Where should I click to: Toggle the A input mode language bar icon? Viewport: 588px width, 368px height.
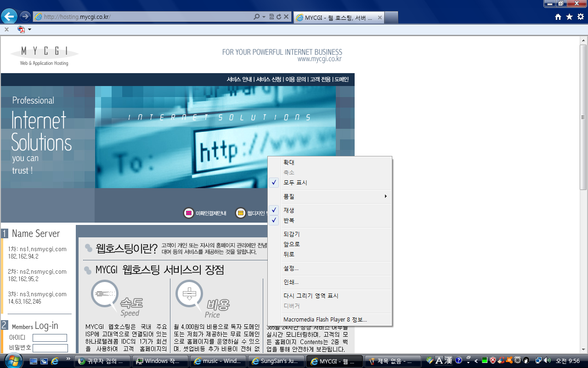439,361
